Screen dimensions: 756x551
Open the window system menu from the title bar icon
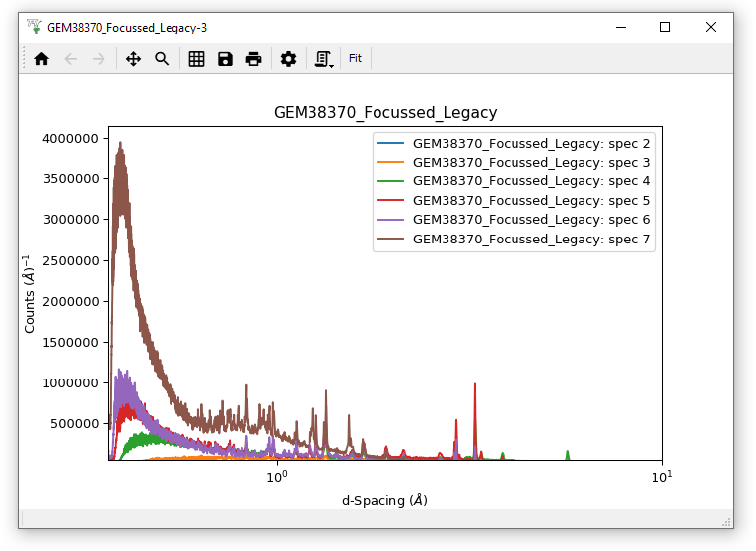[x=34, y=28]
